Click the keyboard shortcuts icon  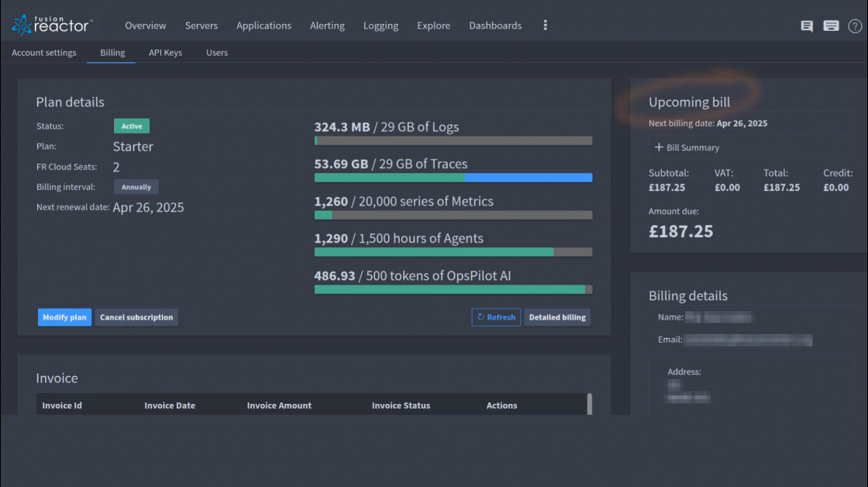tap(831, 26)
